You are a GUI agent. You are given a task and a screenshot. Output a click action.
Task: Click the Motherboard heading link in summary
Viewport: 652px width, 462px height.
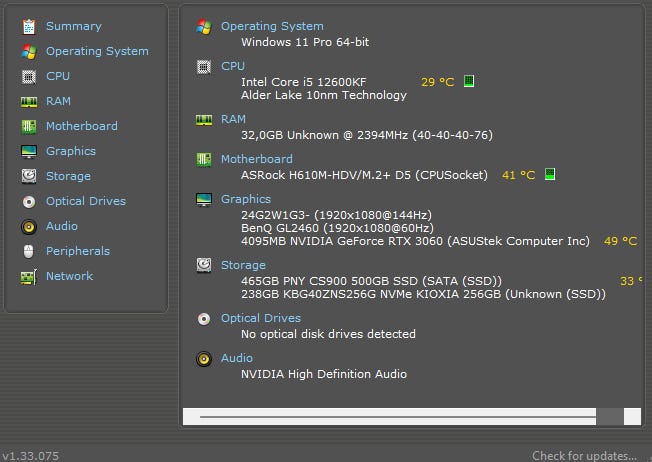click(x=257, y=159)
